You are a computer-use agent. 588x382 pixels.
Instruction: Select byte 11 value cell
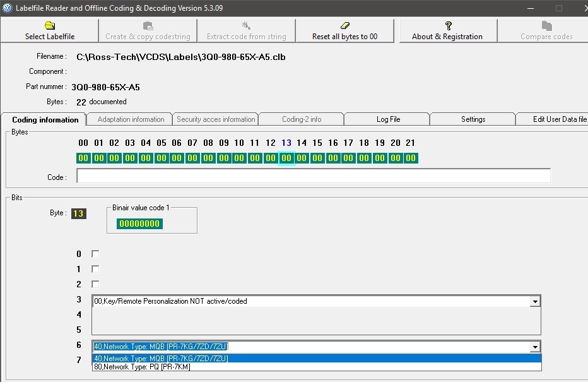click(x=255, y=158)
